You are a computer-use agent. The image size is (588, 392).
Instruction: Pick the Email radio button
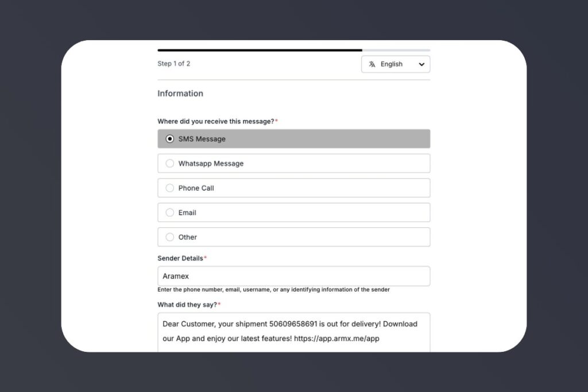click(170, 213)
